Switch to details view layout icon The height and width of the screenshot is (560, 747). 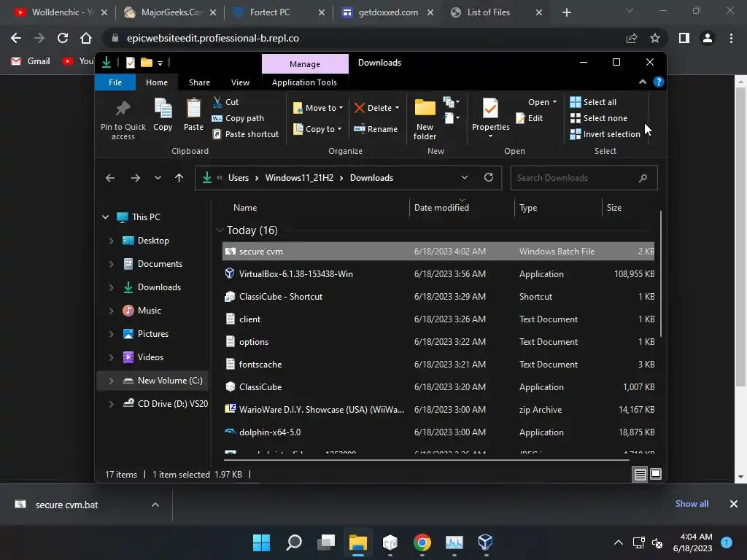coord(640,474)
